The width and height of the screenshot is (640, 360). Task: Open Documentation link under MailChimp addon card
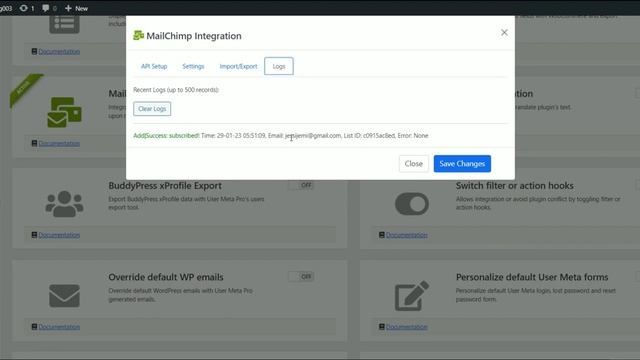pos(59,144)
